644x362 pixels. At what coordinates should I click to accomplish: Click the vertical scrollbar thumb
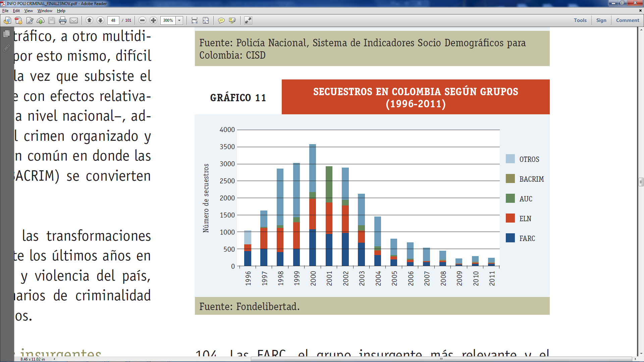tap(641, 182)
